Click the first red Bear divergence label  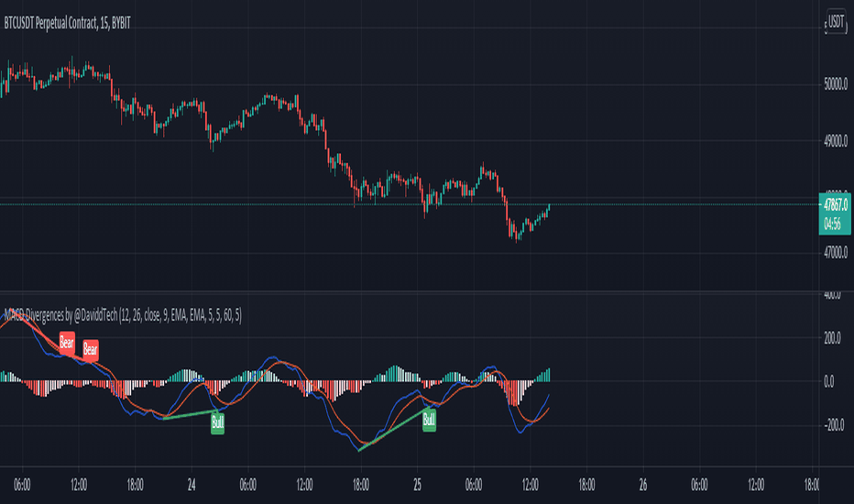(67, 343)
